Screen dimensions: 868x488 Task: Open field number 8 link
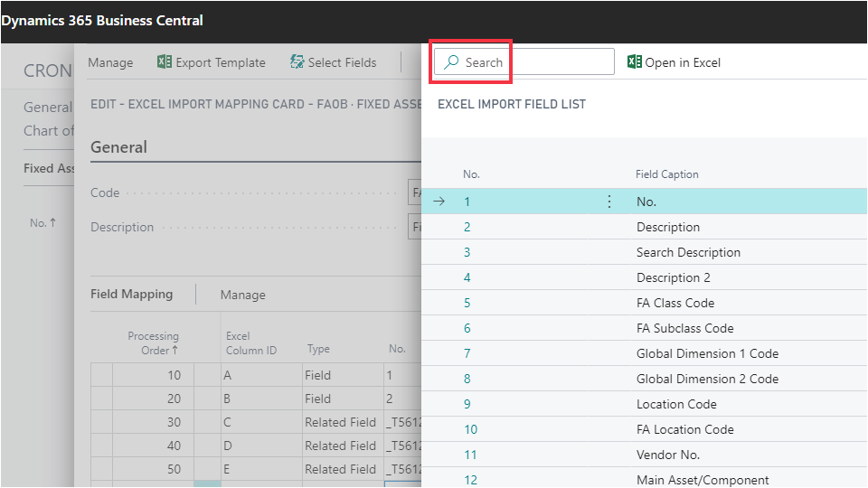(467, 379)
